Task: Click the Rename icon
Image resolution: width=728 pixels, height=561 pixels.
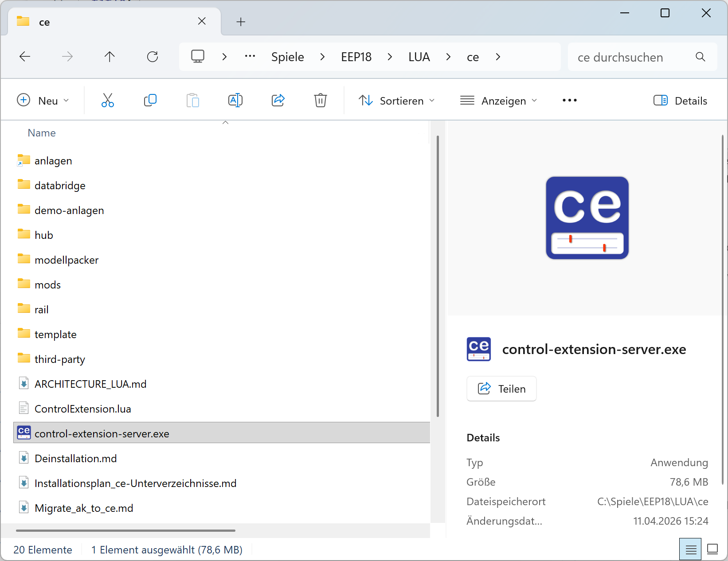Action: click(235, 101)
